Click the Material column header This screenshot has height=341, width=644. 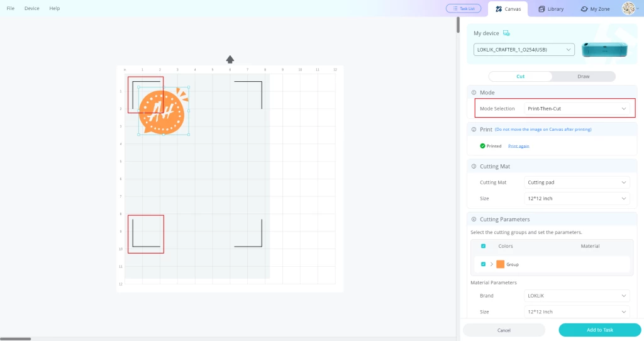[590, 246]
